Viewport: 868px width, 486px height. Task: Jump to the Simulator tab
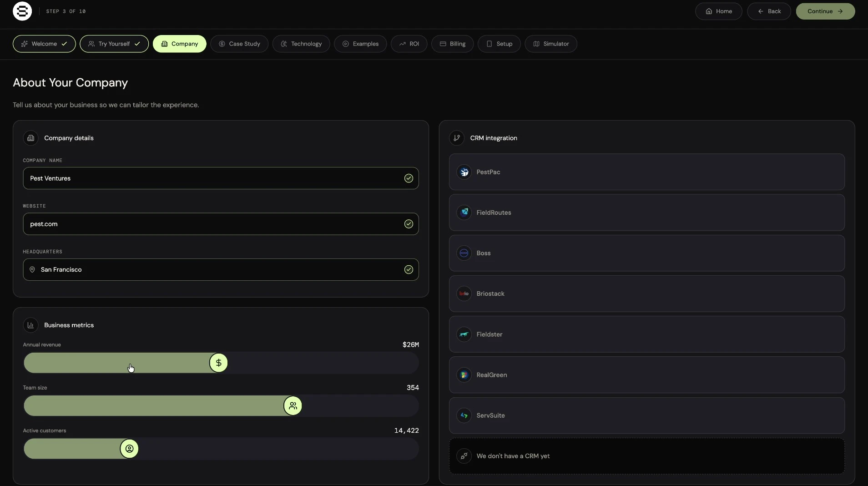point(551,44)
